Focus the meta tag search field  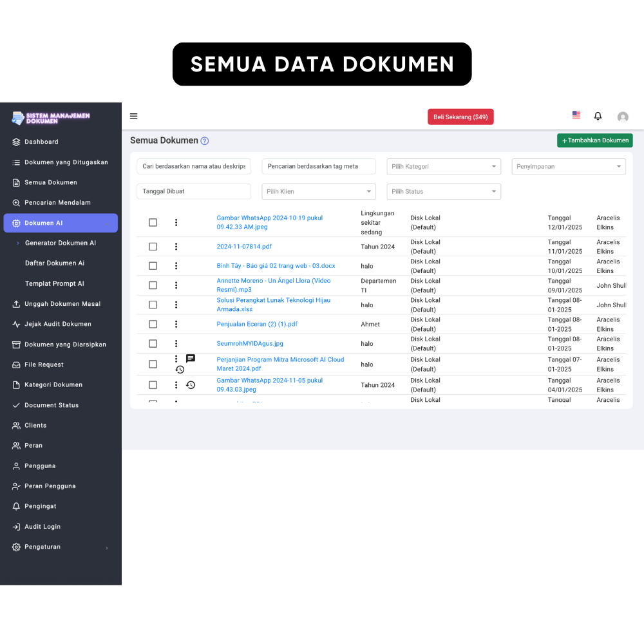click(x=319, y=166)
